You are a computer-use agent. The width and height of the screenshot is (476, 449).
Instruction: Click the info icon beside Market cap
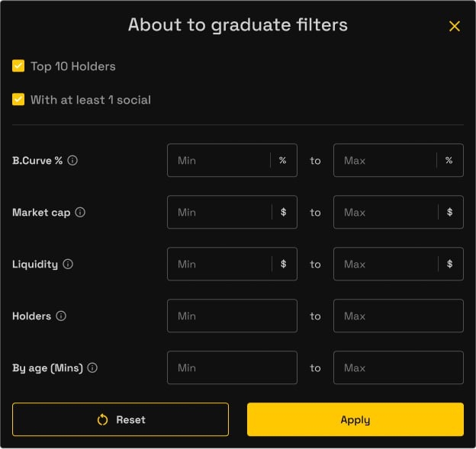[80, 213]
